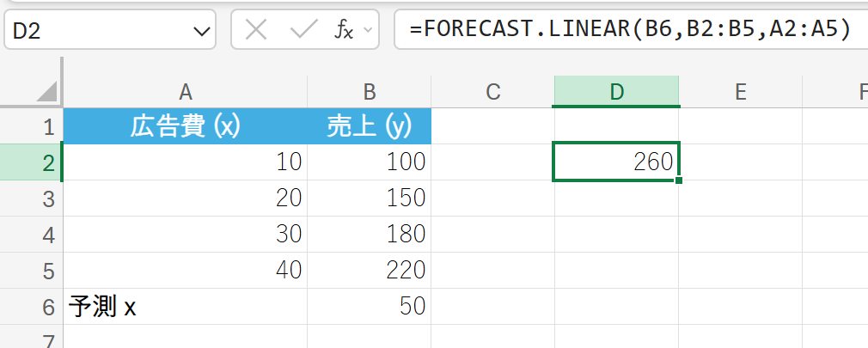Click the Enter checkmark formula icon
This screenshot has width=868, height=348.
pyautogui.click(x=304, y=31)
